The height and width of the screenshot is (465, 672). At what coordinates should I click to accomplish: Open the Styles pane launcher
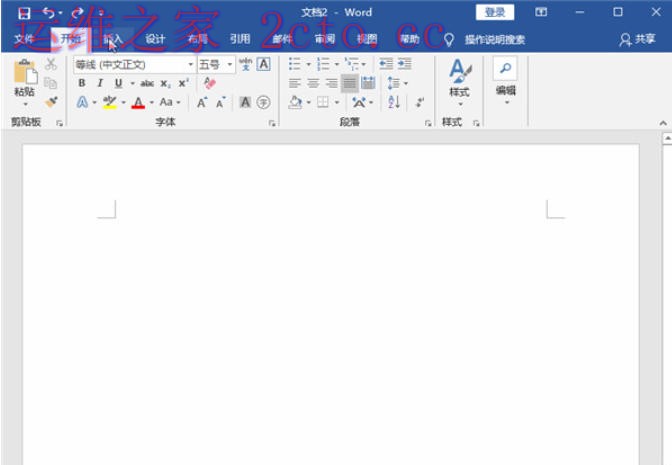click(476, 123)
